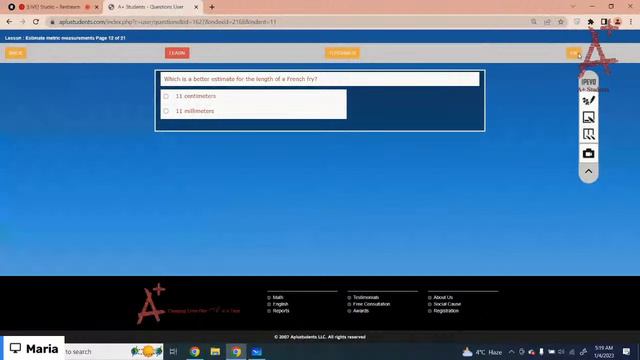This screenshot has width=640, height=360.
Task: Click the zoom magnifier icon in address bar
Action: pyautogui.click(x=533, y=22)
